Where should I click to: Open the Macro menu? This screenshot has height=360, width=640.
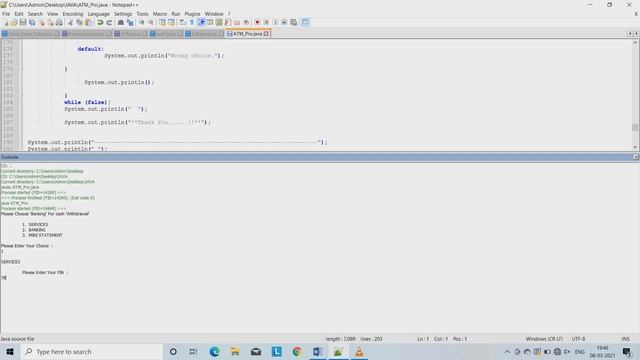[160, 14]
